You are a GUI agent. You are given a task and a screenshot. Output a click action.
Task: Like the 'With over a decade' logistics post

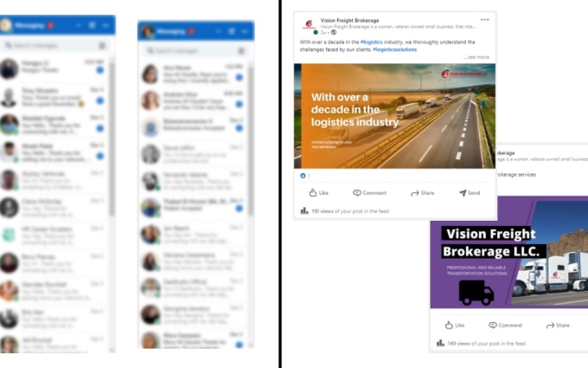point(319,192)
